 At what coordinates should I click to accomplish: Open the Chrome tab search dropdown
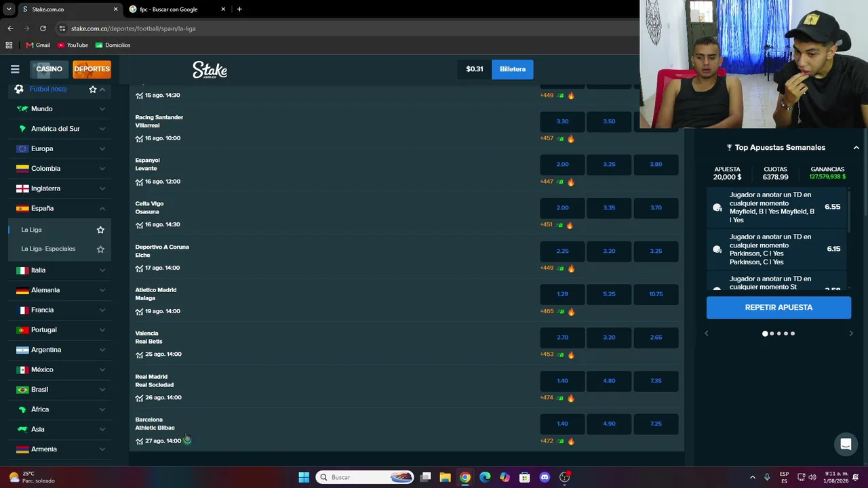9,9
